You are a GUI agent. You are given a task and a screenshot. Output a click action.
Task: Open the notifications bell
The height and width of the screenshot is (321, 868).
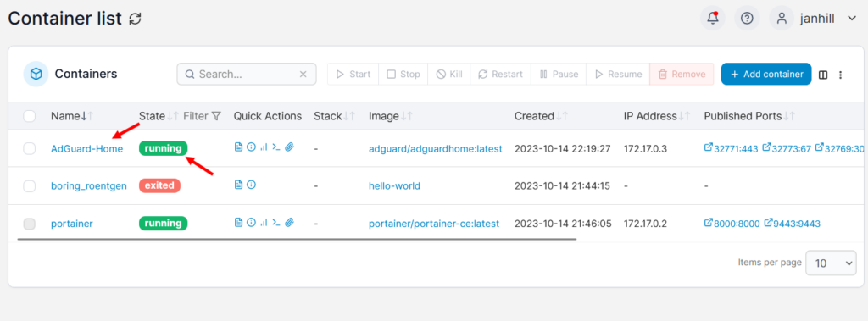[x=712, y=19]
